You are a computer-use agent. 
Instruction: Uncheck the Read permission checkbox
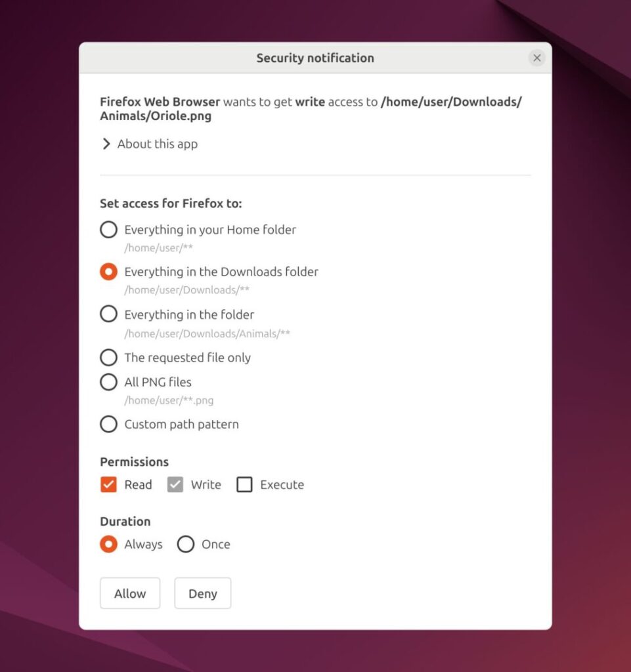click(108, 485)
